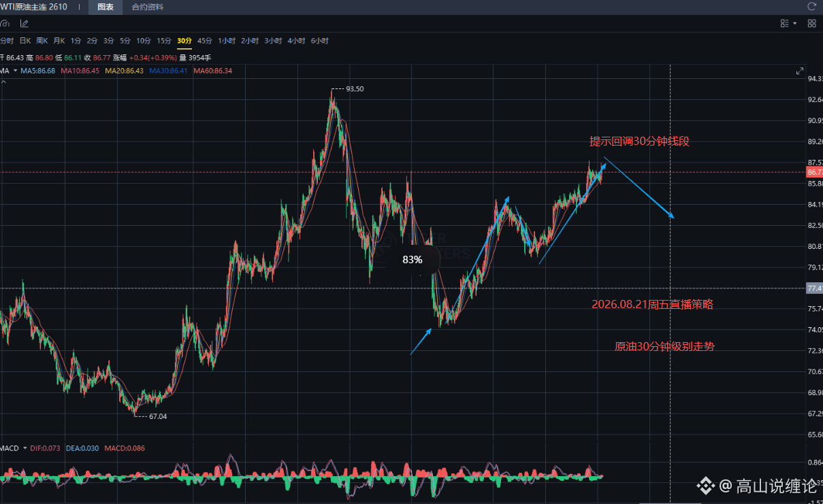
Task: Select the 45分 timeframe
Action: 205,41
